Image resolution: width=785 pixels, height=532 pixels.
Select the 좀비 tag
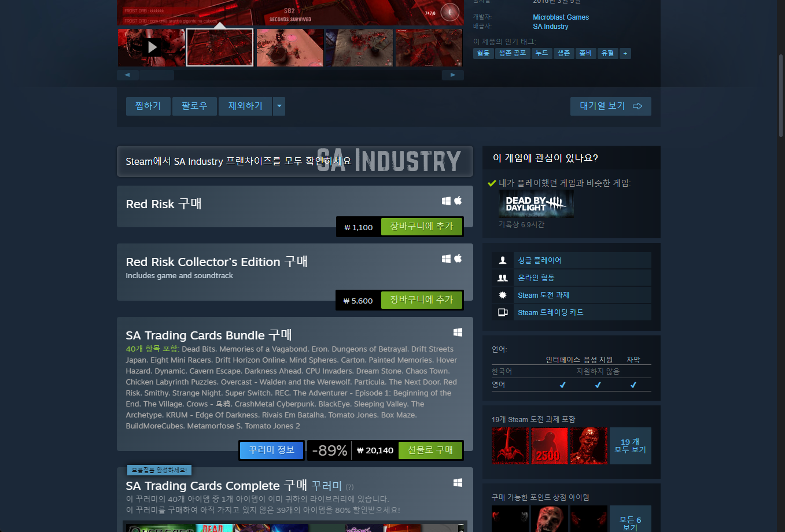585,53
